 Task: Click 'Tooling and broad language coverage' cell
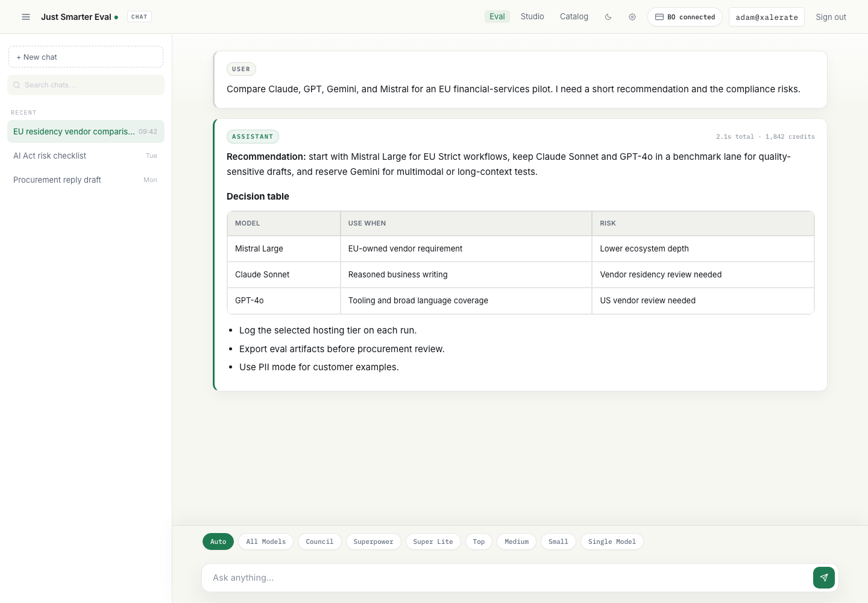click(x=466, y=300)
